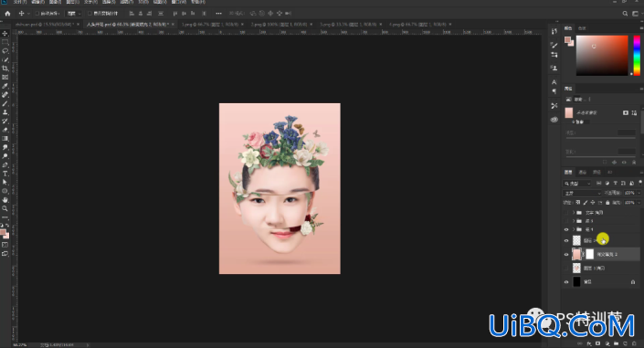Open the blend mode dropdown in Layers panel

(582, 193)
